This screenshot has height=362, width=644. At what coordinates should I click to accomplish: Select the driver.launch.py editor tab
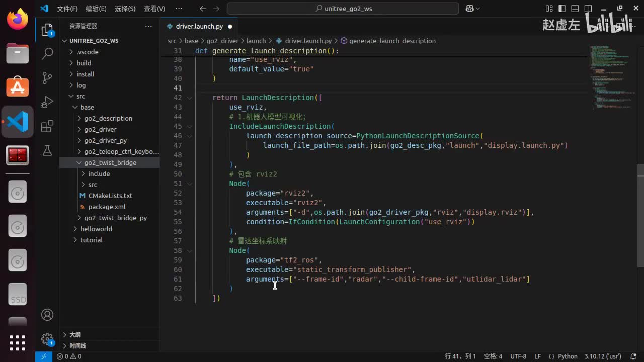click(199, 26)
